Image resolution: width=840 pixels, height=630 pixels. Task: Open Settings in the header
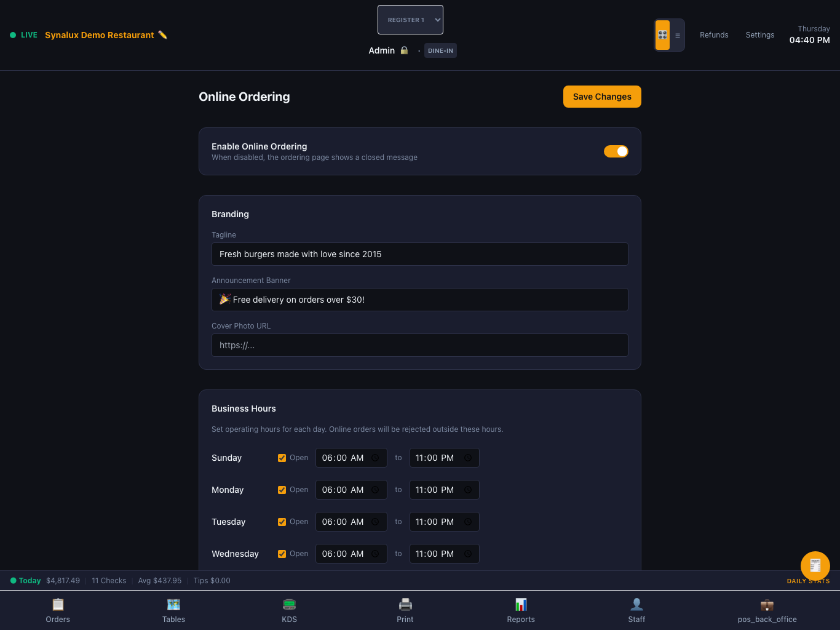(x=760, y=35)
